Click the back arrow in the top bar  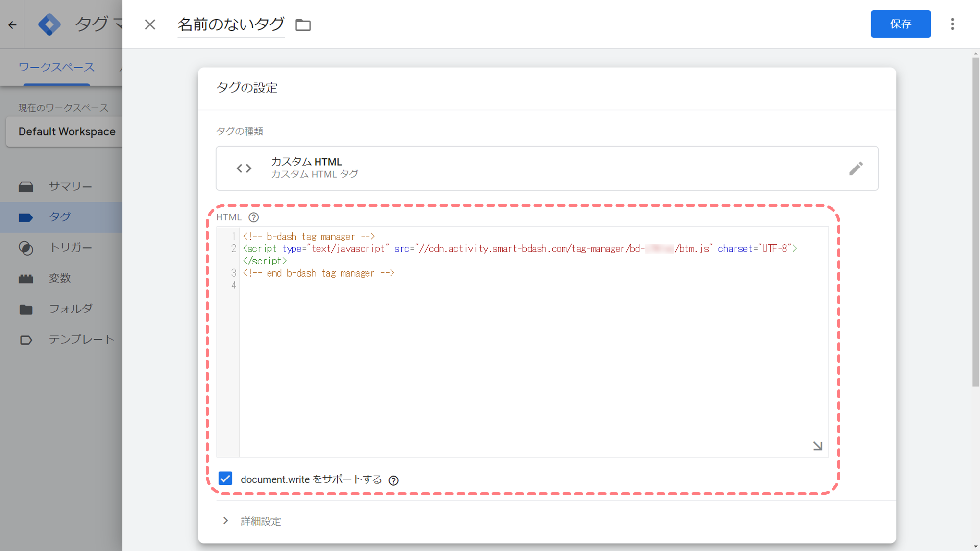click(12, 24)
